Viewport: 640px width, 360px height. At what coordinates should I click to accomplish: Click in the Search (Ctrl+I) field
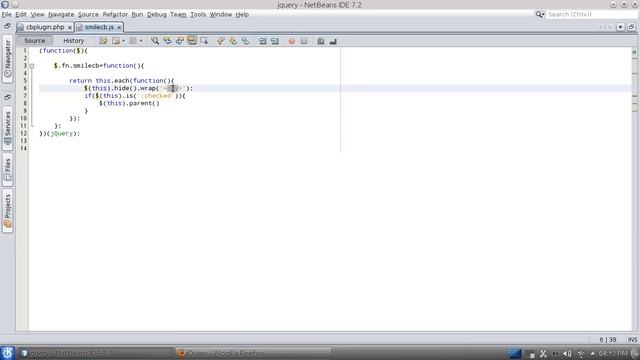click(x=591, y=14)
